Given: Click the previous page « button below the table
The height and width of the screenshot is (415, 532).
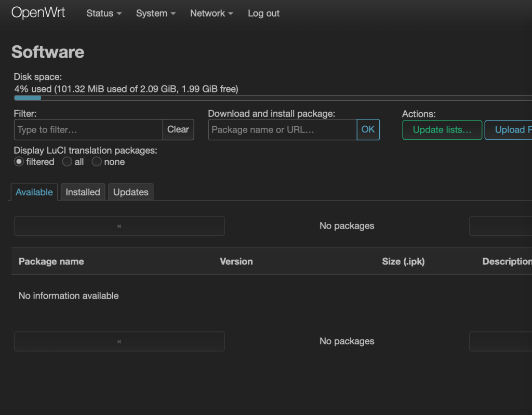Looking at the screenshot, I should (119, 341).
